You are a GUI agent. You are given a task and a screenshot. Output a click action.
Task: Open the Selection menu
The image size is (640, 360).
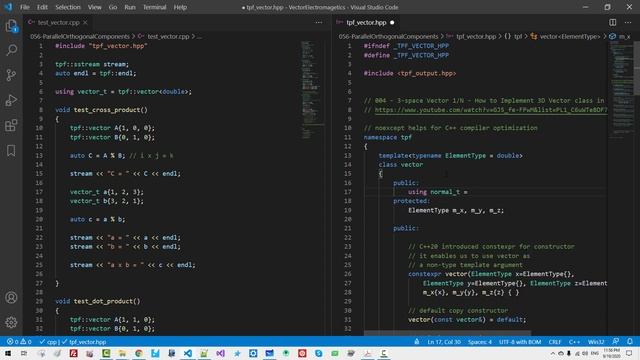[68, 7]
